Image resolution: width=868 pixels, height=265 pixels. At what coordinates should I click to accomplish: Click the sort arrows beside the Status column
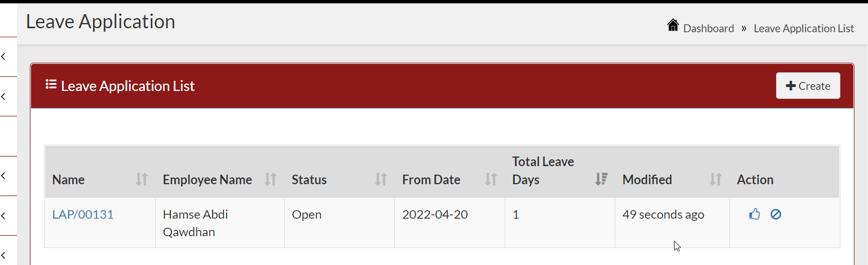point(381,180)
